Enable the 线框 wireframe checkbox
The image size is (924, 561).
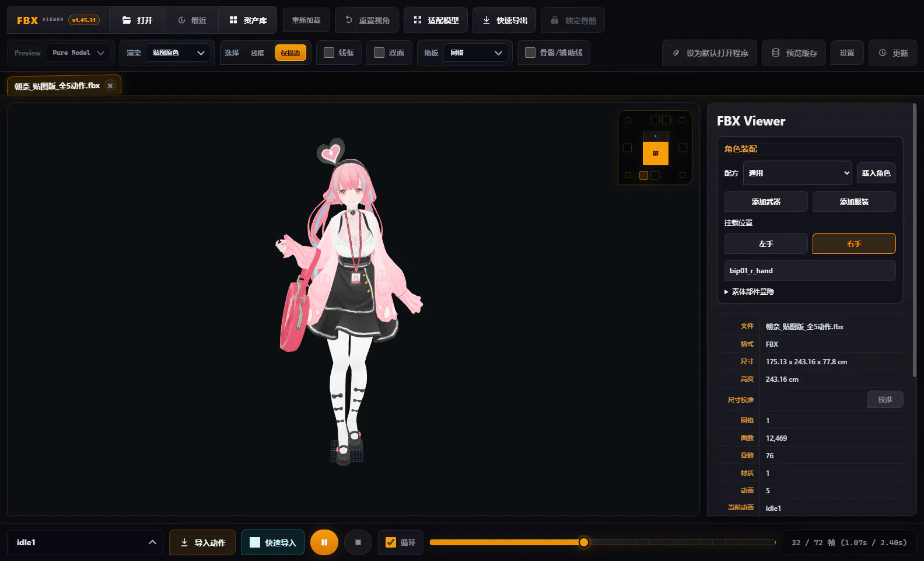point(329,53)
